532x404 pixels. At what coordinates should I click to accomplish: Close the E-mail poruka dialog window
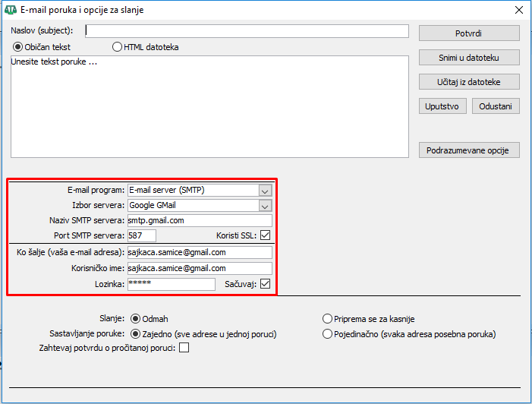(519, 10)
